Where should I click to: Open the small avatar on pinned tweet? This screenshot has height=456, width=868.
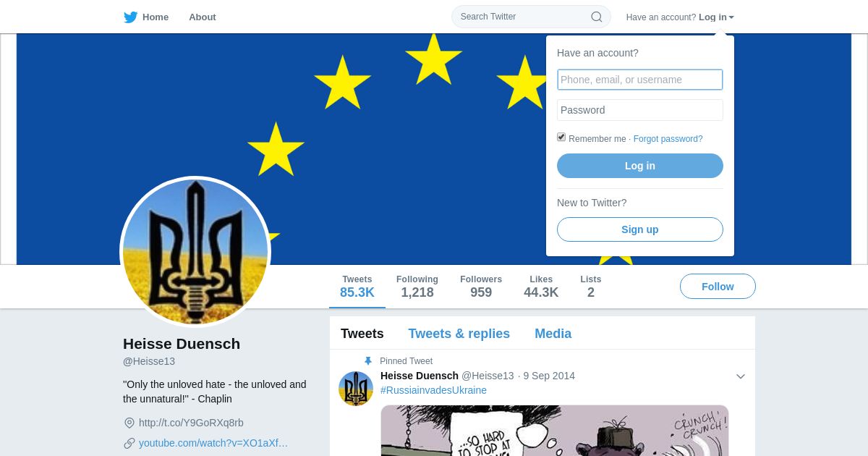point(356,389)
